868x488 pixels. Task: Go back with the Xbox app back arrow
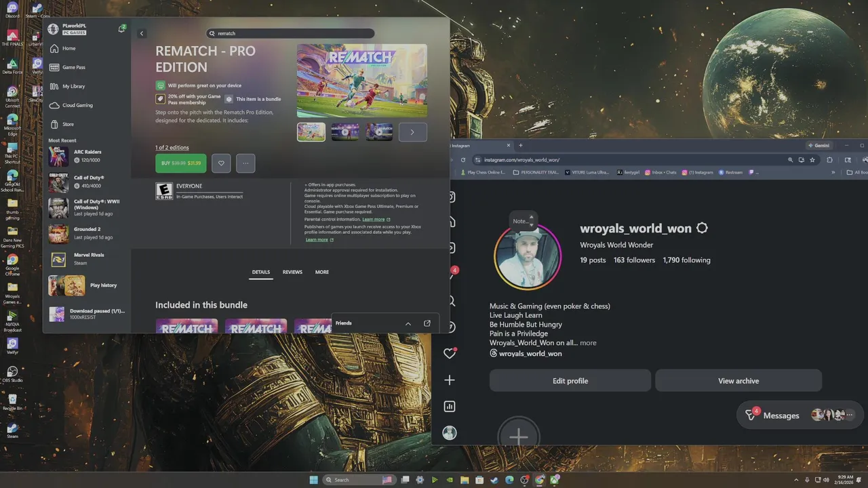[142, 33]
